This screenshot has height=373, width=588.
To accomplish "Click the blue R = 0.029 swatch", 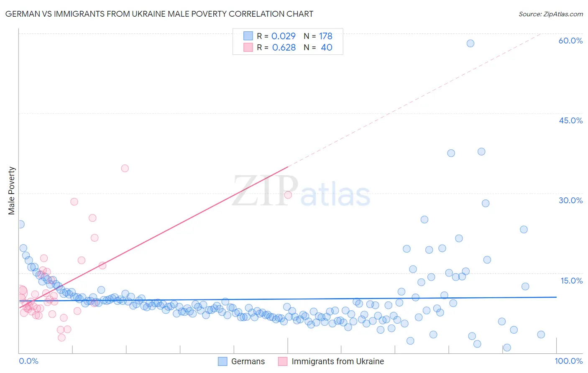I will pyautogui.click(x=248, y=36).
